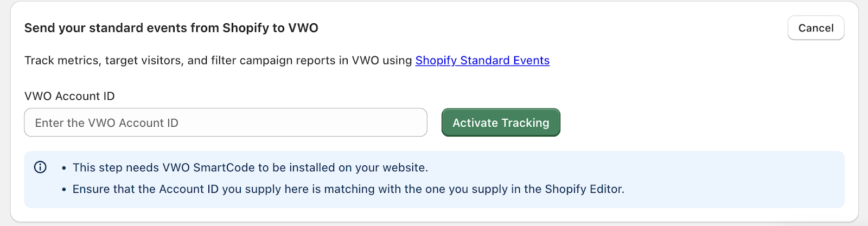This screenshot has width=868, height=226.
Task: Click the second bullet point in the notice
Action: click(64, 190)
